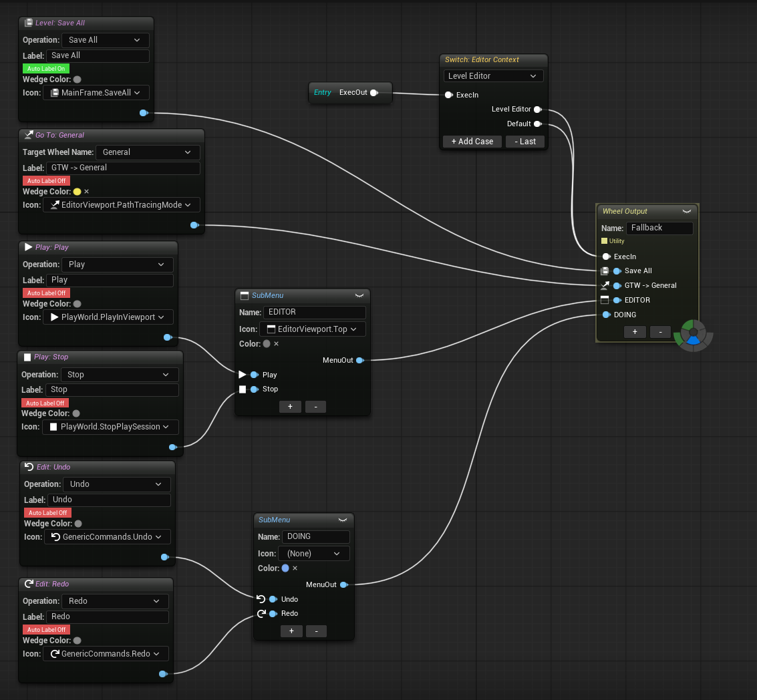757x700 pixels.
Task: Toggle Auto Label Off badge on Edit: Redo
Action: [x=45, y=629]
